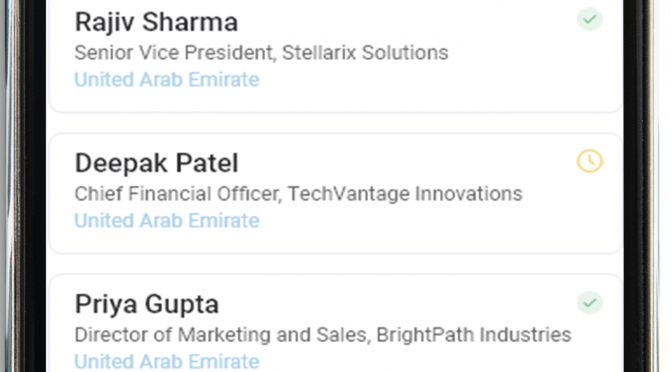672x372 pixels.
Task: Select United Arab Emirate under Priya Gupta
Action: coord(167,362)
